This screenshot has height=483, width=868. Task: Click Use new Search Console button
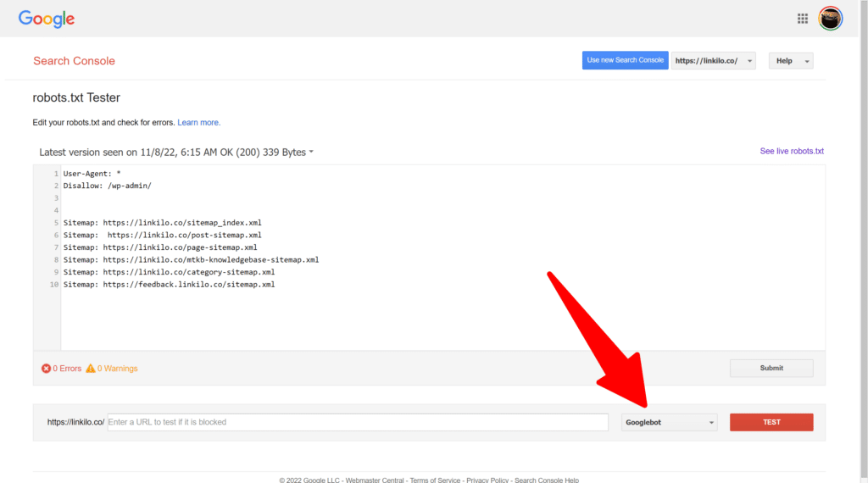(625, 60)
